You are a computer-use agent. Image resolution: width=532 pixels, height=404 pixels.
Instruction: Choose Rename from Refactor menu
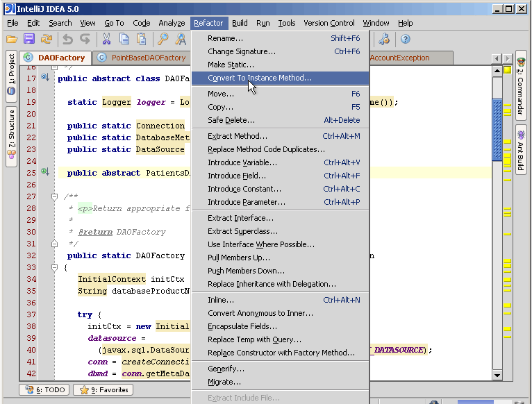(281, 38)
